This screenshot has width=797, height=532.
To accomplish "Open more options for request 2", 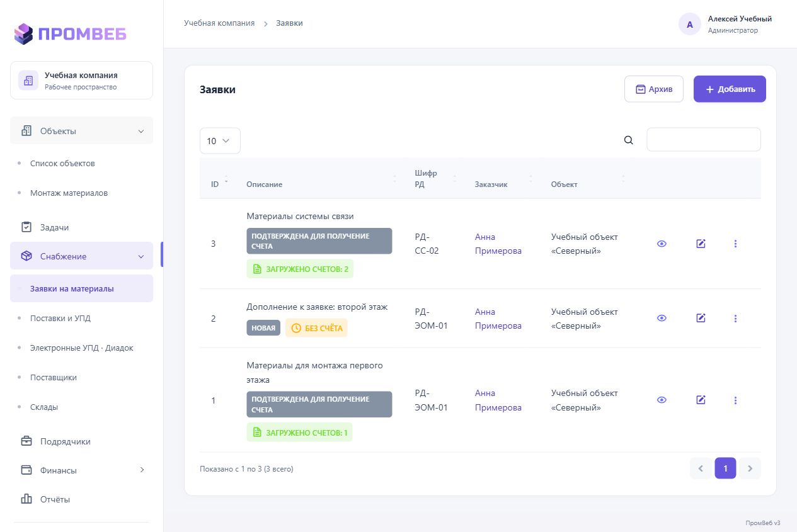I will tap(735, 319).
